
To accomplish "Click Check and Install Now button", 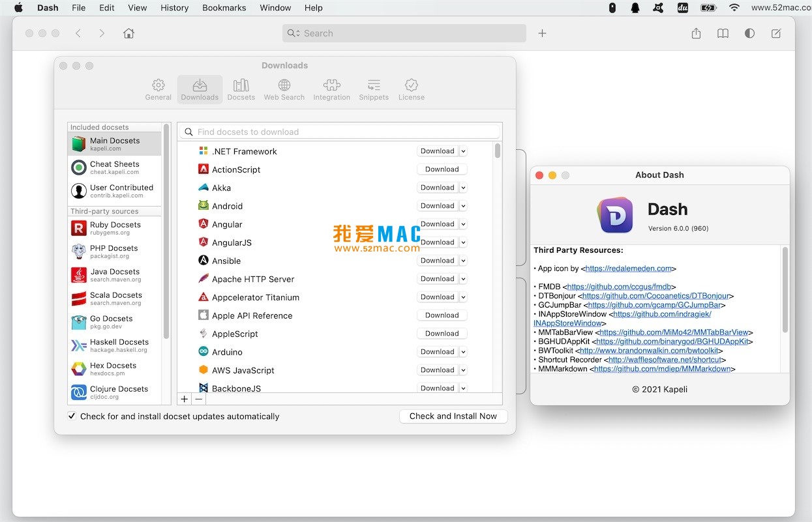I will coord(453,416).
